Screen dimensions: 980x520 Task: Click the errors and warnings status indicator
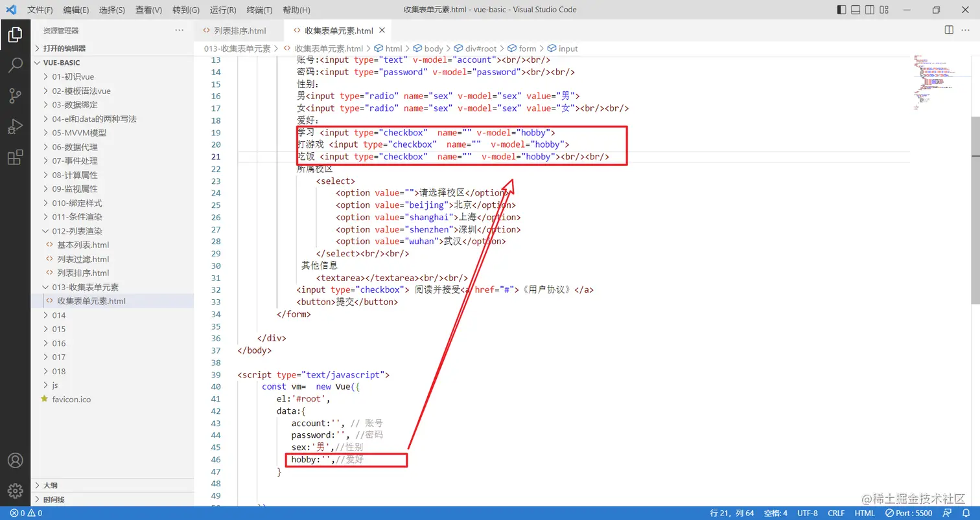click(x=26, y=514)
